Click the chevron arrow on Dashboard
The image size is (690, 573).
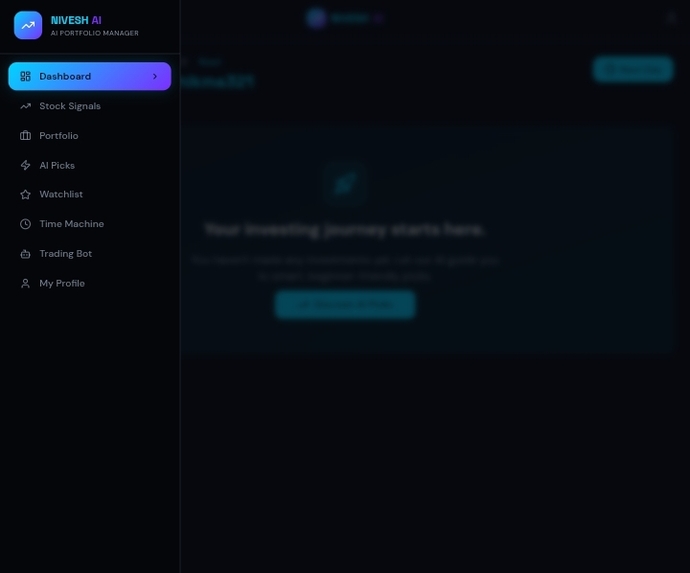[155, 76]
